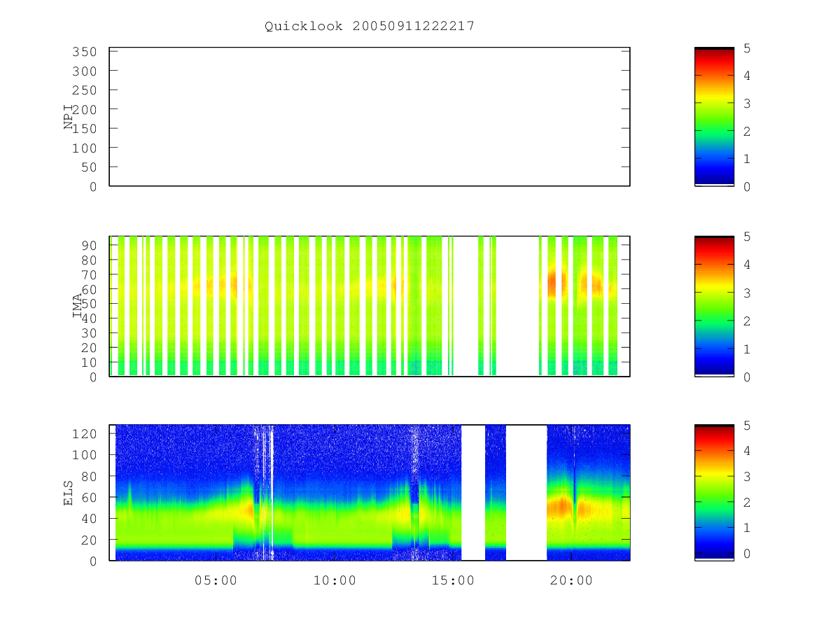This screenshot has height=630, width=840.
Task: Click the 90 tick on the IMA axis
Action: [88, 245]
